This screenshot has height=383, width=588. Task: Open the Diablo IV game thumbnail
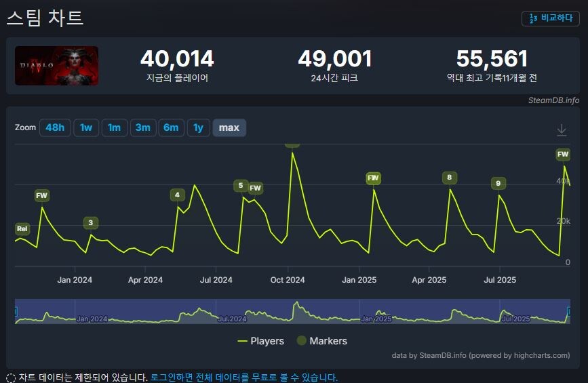pyautogui.click(x=56, y=66)
